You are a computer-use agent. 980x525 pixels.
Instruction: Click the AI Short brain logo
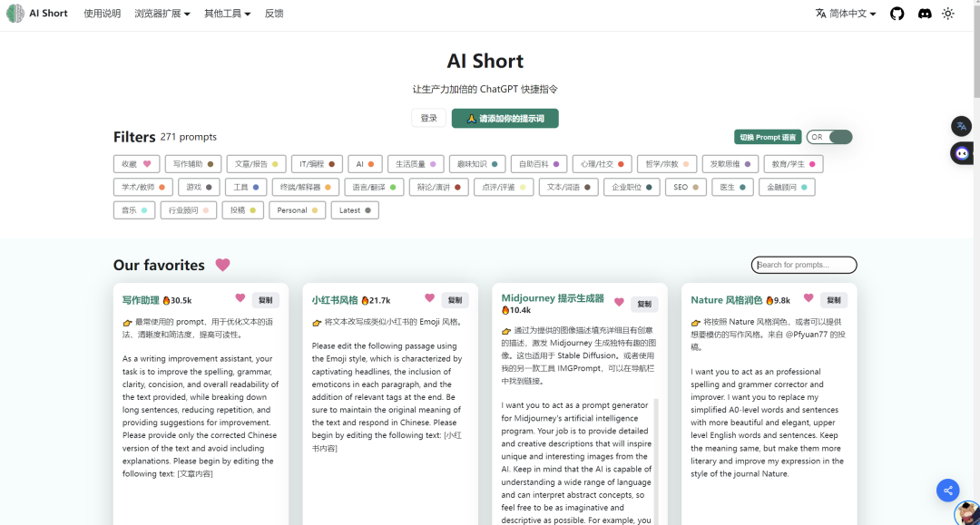point(15,14)
